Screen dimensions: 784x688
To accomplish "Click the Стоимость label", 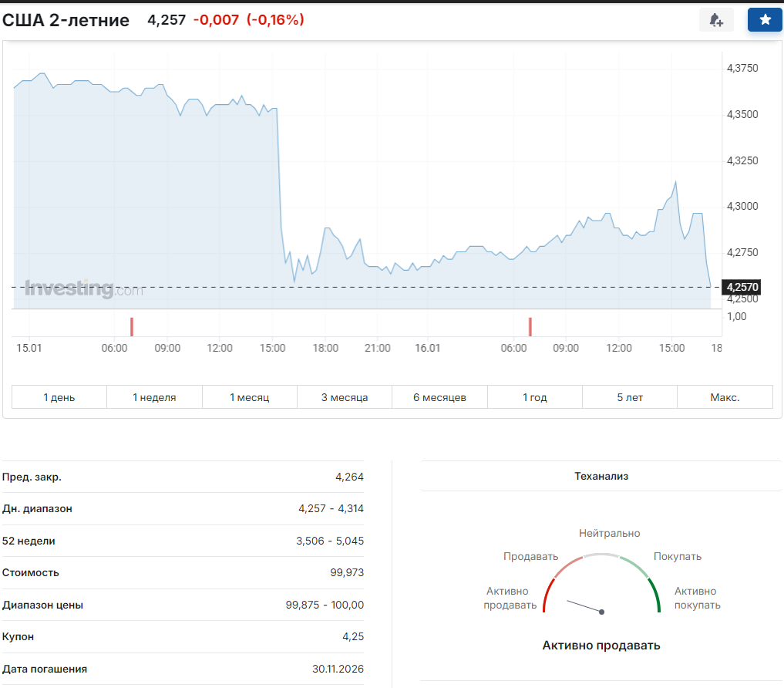I will (31, 572).
